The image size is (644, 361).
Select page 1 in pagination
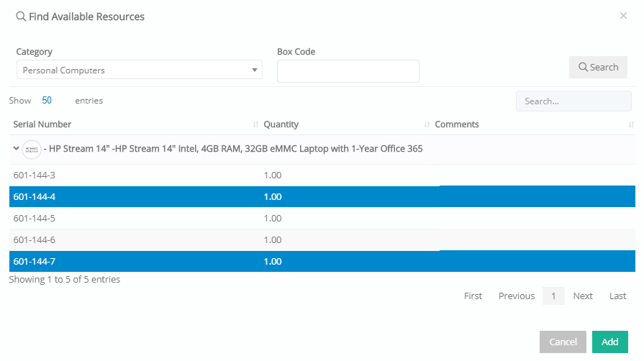click(553, 296)
